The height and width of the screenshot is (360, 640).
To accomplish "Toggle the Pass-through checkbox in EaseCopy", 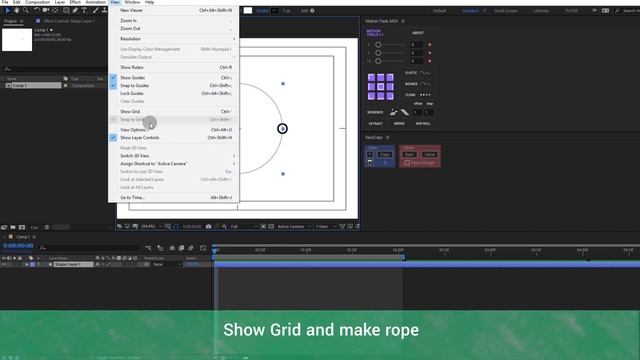I will click(407, 163).
